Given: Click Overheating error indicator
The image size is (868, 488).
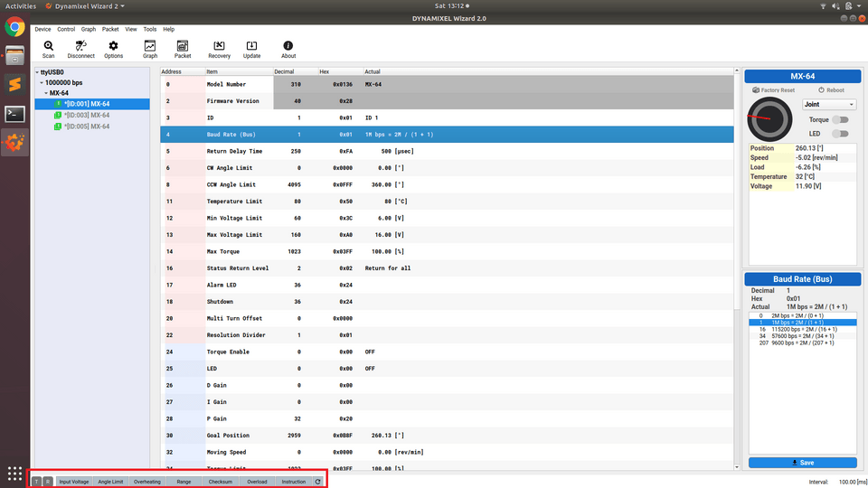Looking at the screenshot, I should coord(146,482).
